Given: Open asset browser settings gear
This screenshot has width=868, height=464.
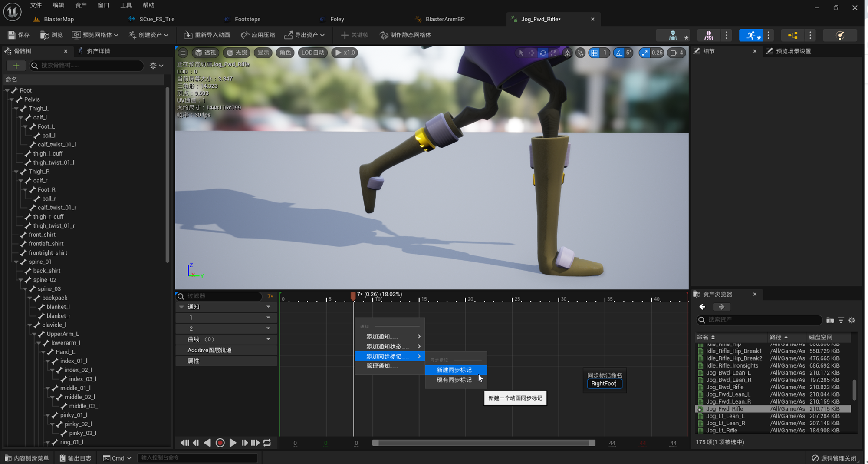Looking at the screenshot, I should 852,320.
